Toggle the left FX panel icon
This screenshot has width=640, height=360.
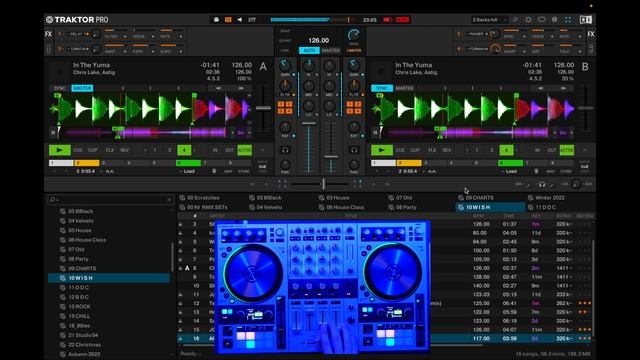[x=49, y=34]
